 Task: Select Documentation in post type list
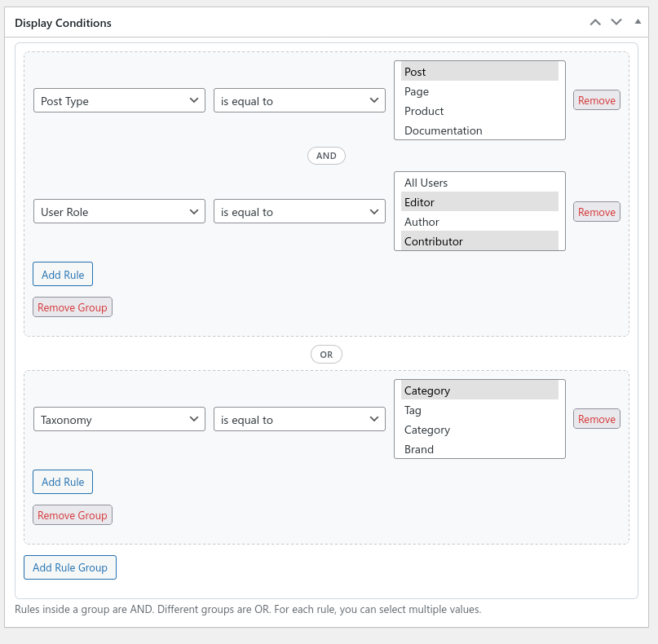pyautogui.click(x=479, y=130)
